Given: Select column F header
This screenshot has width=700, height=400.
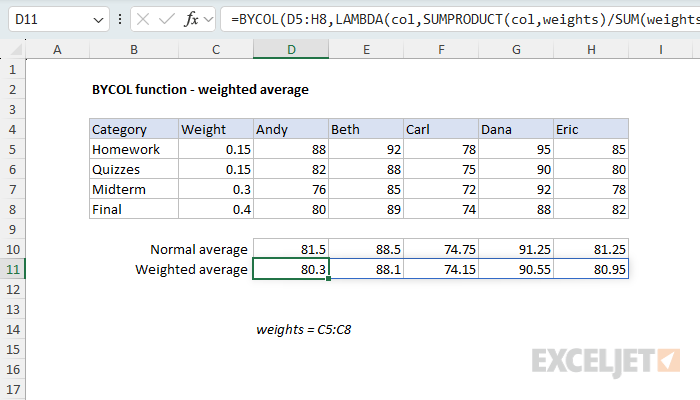Looking at the screenshot, I should [x=441, y=50].
